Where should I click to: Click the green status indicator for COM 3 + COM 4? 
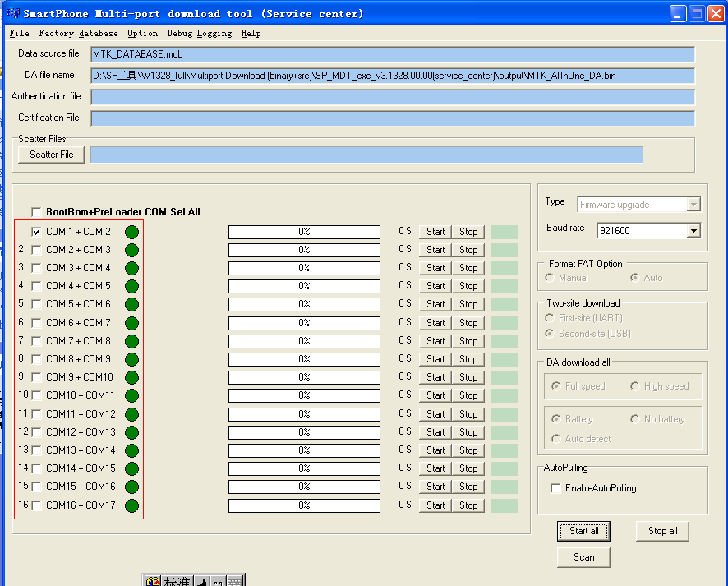(131, 268)
